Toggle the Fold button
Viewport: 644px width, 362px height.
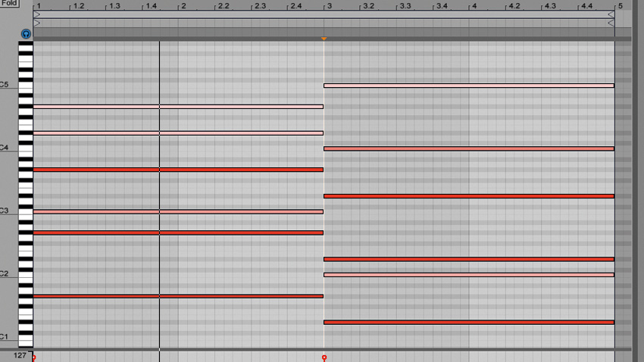tap(9, 3)
